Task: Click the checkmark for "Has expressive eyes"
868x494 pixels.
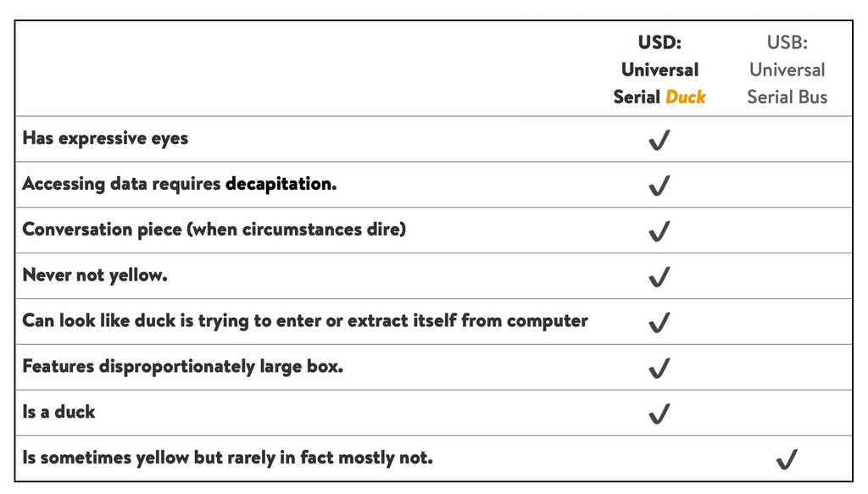Action: click(659, 140)
